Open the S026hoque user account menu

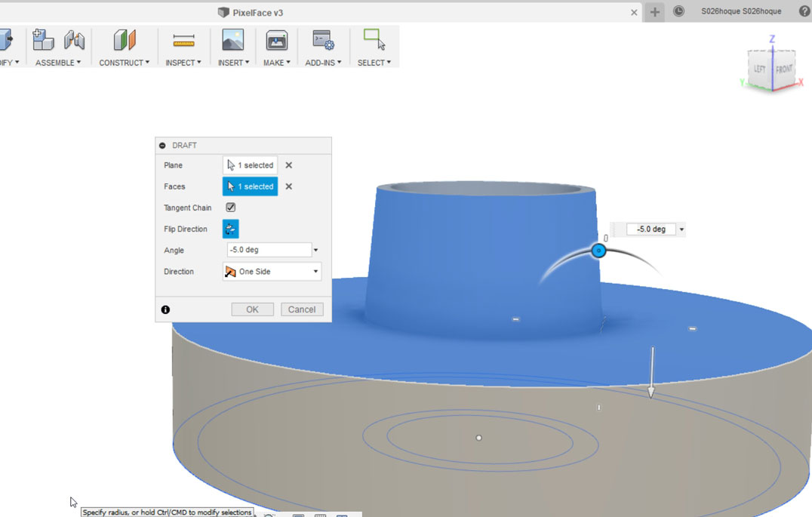pos(741,11)
